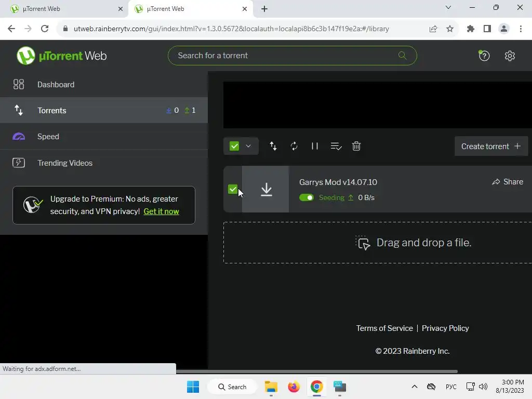Switch to the first µTorrent Web tab
The height and width of the screenshot is (399, 532).
click(x=64, y=9)
